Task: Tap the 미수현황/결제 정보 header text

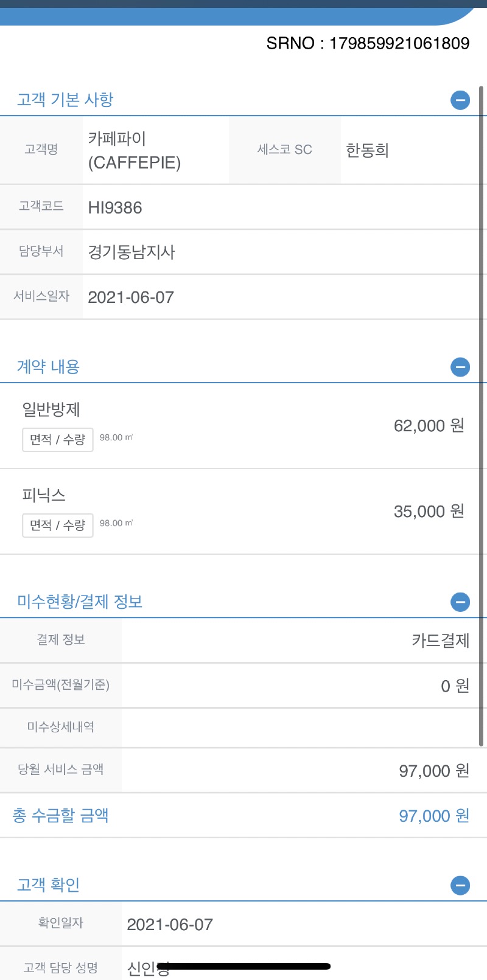Action: coord(80,602)
